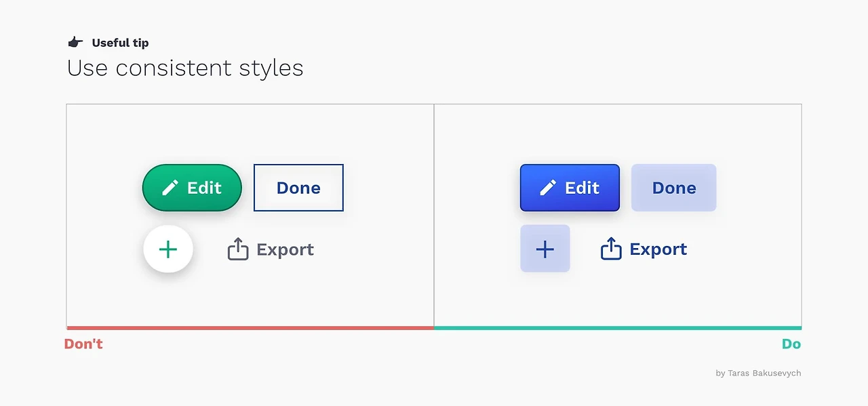Screen dimensions: 868x406
Task: Click the gray Export text label
Action: click(285, 250)
